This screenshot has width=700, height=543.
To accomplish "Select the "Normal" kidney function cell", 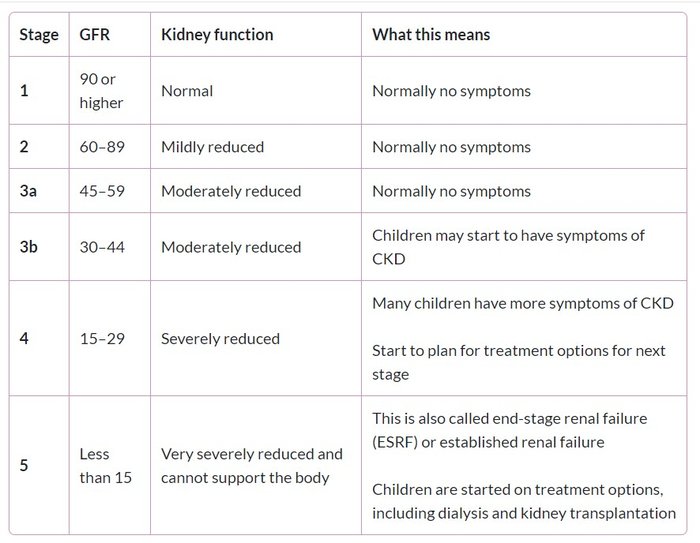I will [188, 91].
